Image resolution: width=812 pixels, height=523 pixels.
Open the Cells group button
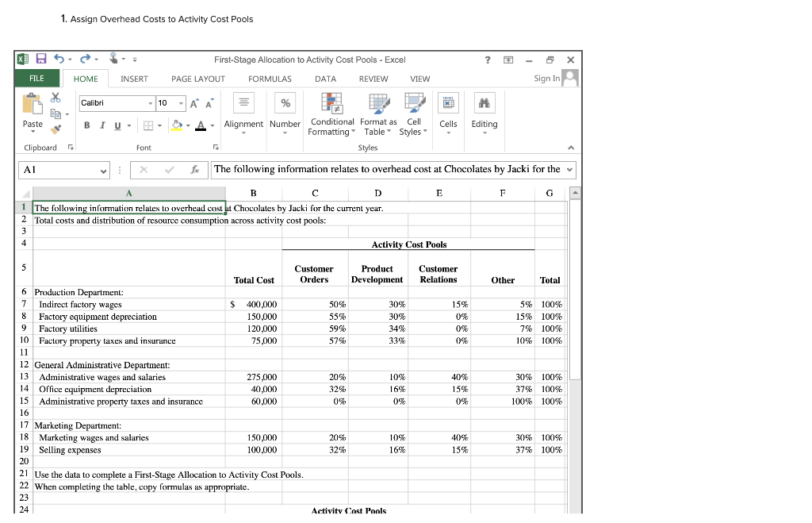coord(449,114)
